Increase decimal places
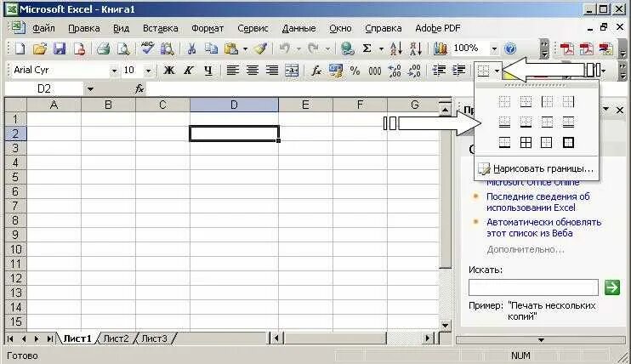631x364 pixels. click(x=395, y=71)
